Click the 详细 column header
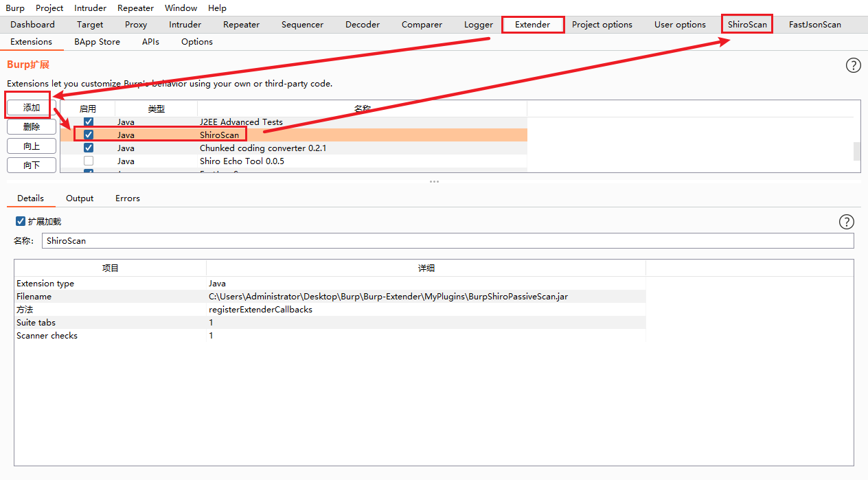868x480 pixels. [426, 268]
